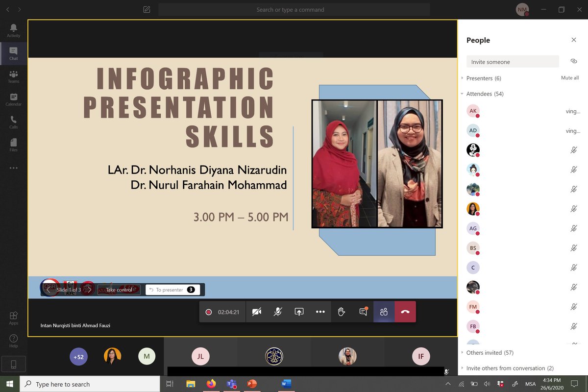
Task: Open PowerPoint from the taskbar
Action: tap(252, 384)
